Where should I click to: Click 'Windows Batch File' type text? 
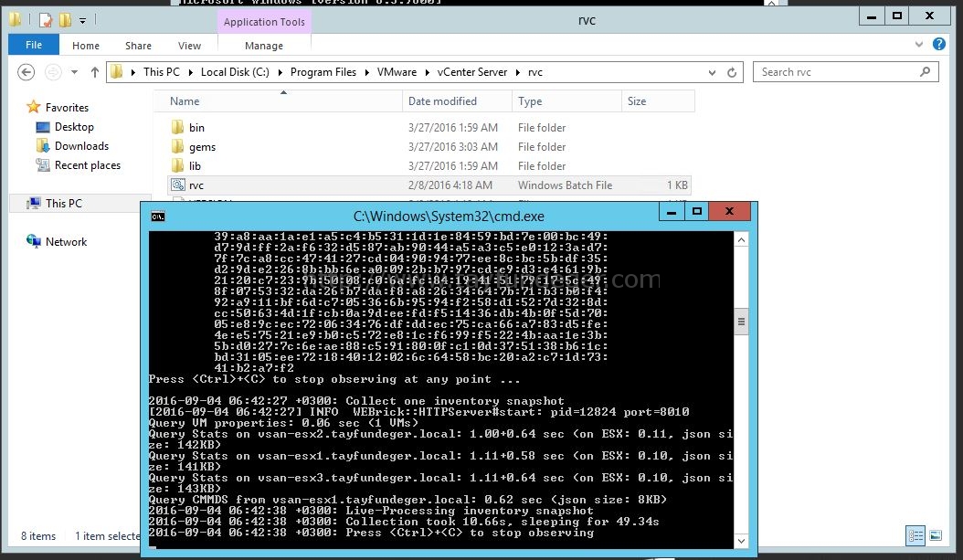pyautogui.click(x=565, y=185)
